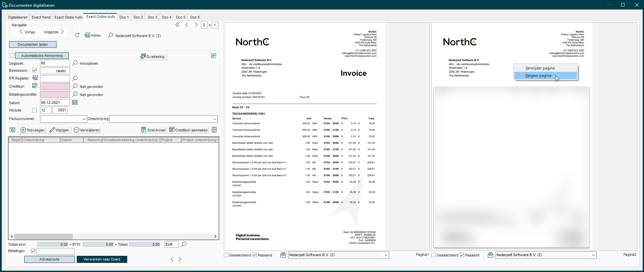
Task: Click the refresh icon next to Navigatie
Action: 77,35
